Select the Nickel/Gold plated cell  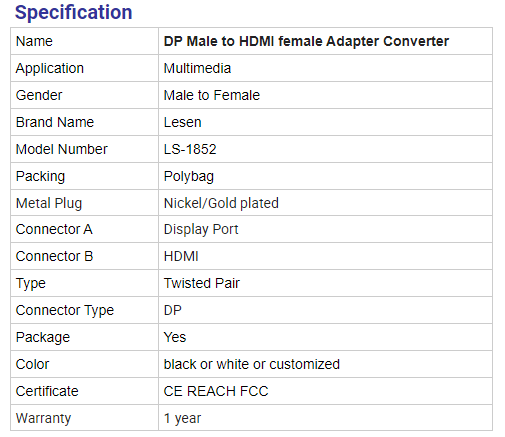tap(221, 203)
